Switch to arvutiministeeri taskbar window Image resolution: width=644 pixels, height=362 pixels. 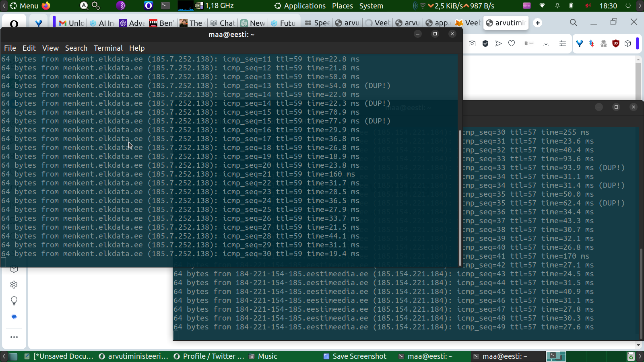click(133, 356)
